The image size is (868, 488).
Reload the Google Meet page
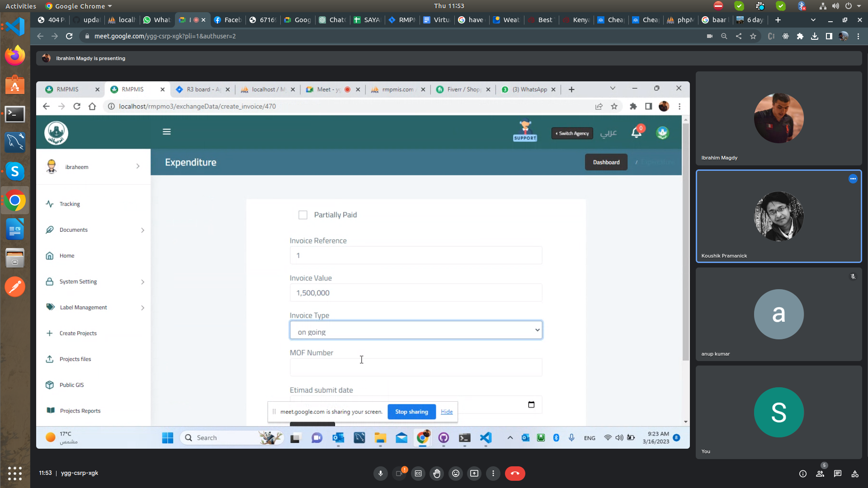tap(69, 36)
